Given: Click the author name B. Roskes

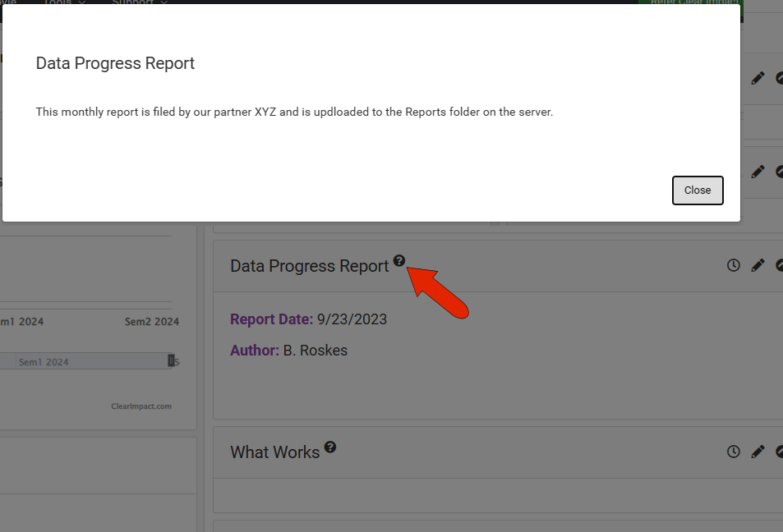Looking at the screenshot, I should pos(316,351).
